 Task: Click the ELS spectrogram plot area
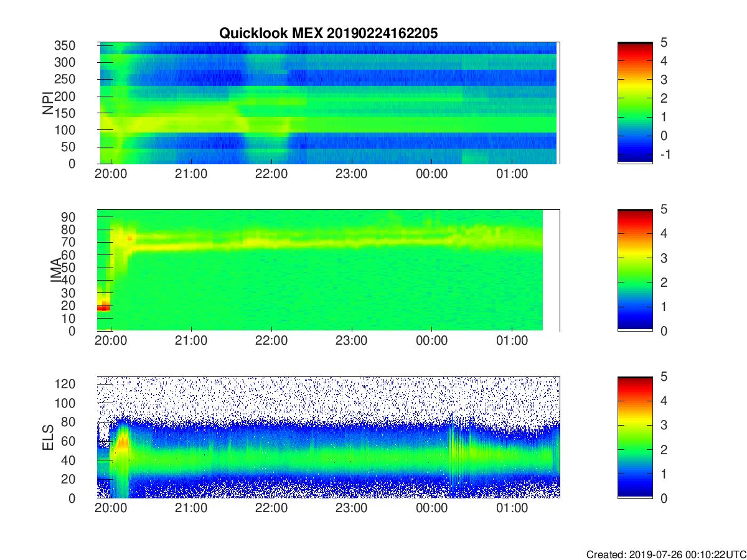point(329,437)
